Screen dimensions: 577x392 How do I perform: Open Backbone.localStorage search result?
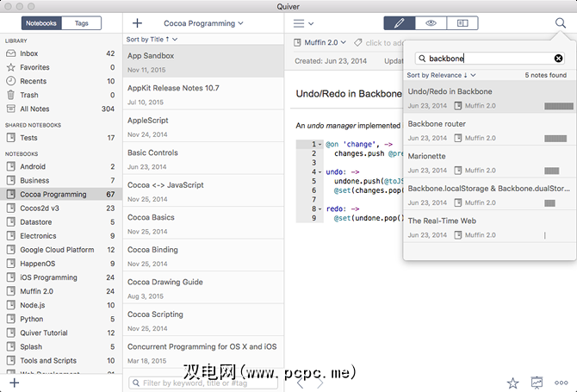(x=489, y=194)
